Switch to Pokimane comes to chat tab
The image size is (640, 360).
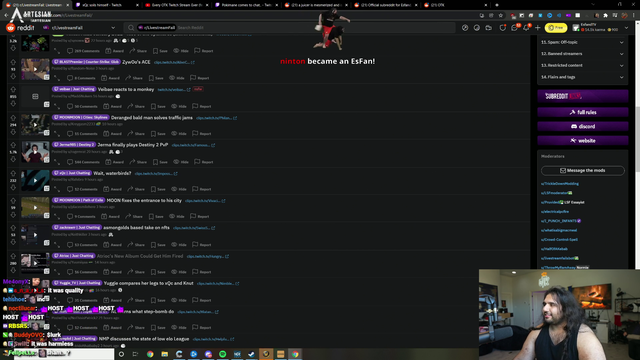point(246,5)
